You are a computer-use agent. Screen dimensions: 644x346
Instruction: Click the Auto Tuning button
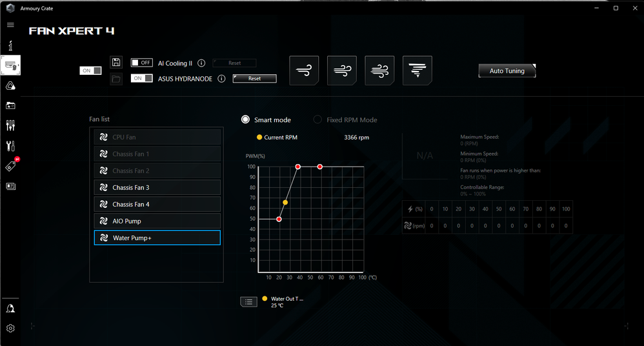507,70
